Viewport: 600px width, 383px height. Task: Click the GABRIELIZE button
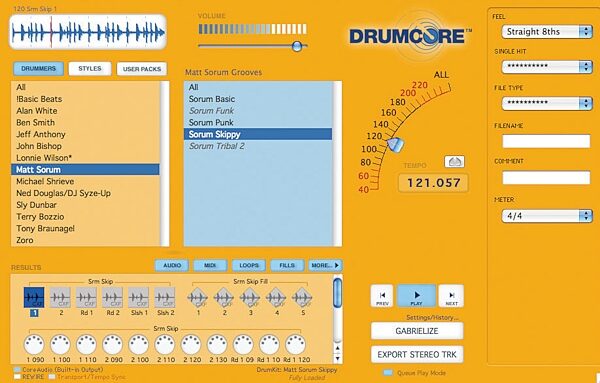(417, 331)
